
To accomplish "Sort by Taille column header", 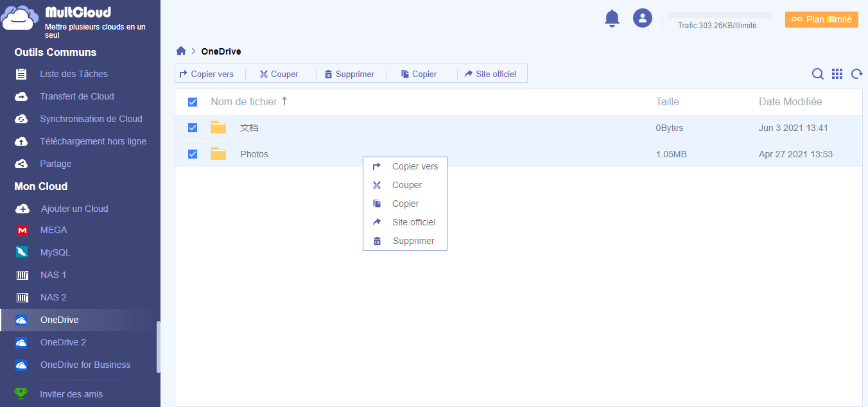I will 668,101.
